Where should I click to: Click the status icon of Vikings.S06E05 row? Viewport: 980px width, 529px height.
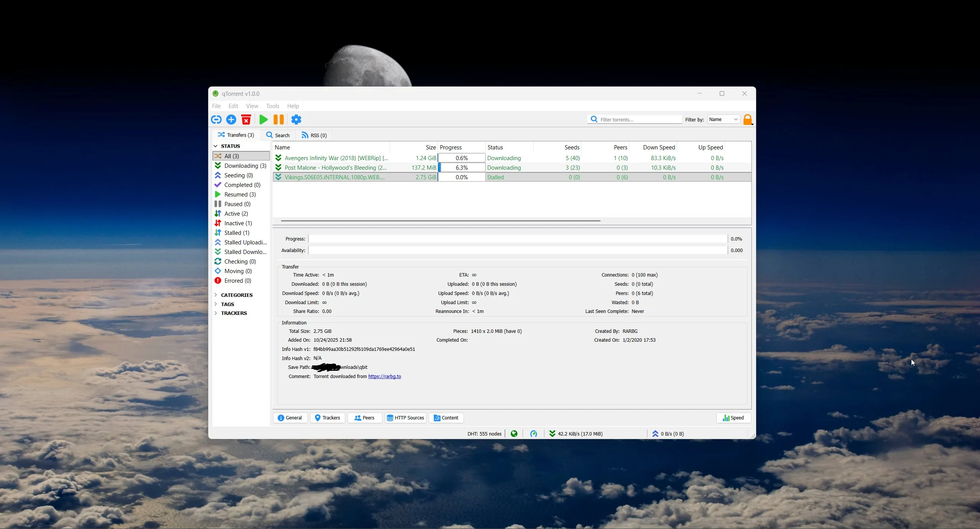coord(278,177)
